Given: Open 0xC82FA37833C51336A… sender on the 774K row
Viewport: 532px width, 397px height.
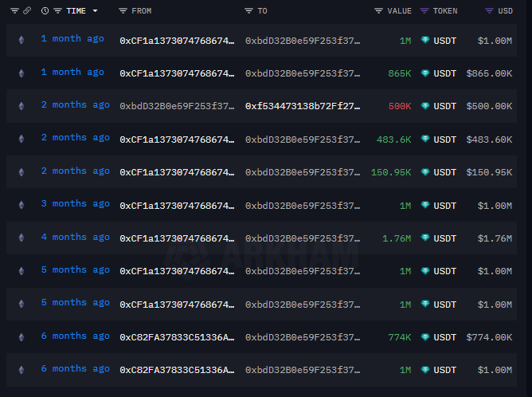Looking at the screenshot, I should click(x=177, y=337).
